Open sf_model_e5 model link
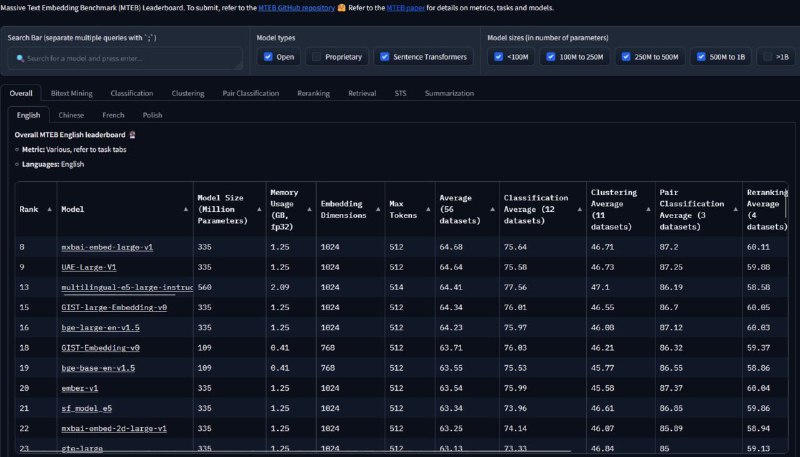 [86, 409]
